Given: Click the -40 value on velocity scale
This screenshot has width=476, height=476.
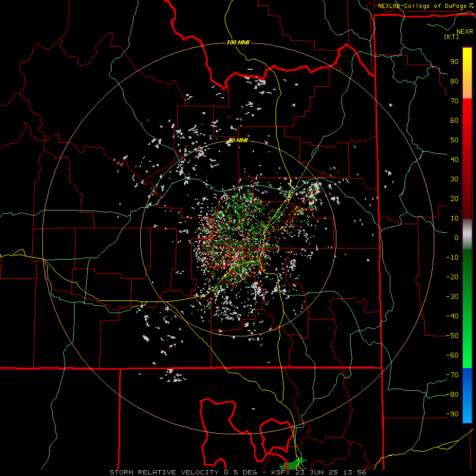Looking at the screenshot, I should coord(452,316).
